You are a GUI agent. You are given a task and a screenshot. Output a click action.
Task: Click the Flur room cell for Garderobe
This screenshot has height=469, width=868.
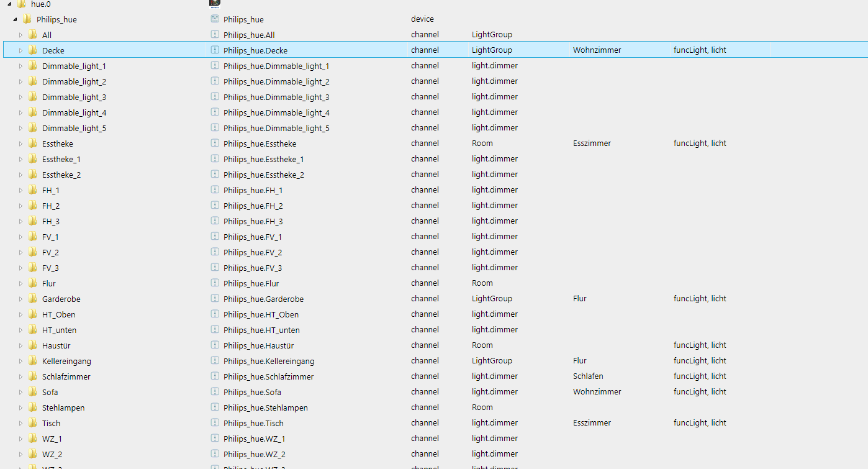point(580,299)
